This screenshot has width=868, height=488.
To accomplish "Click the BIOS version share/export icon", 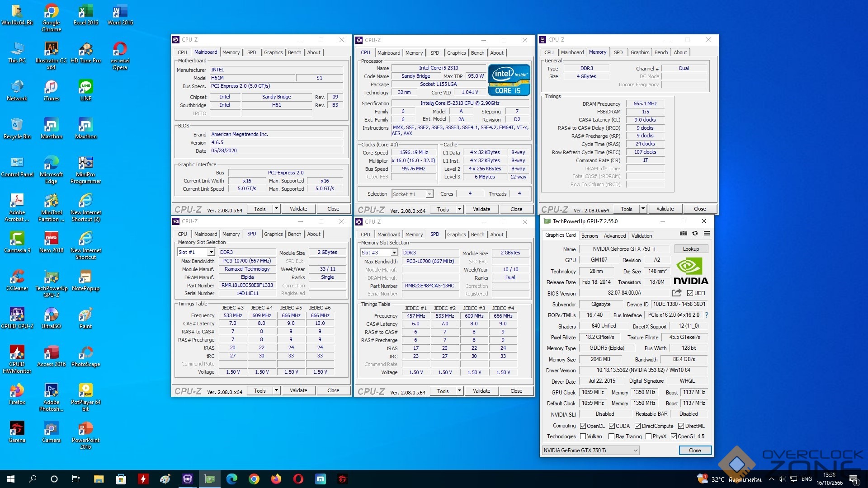I will click(x=677, y=293).
